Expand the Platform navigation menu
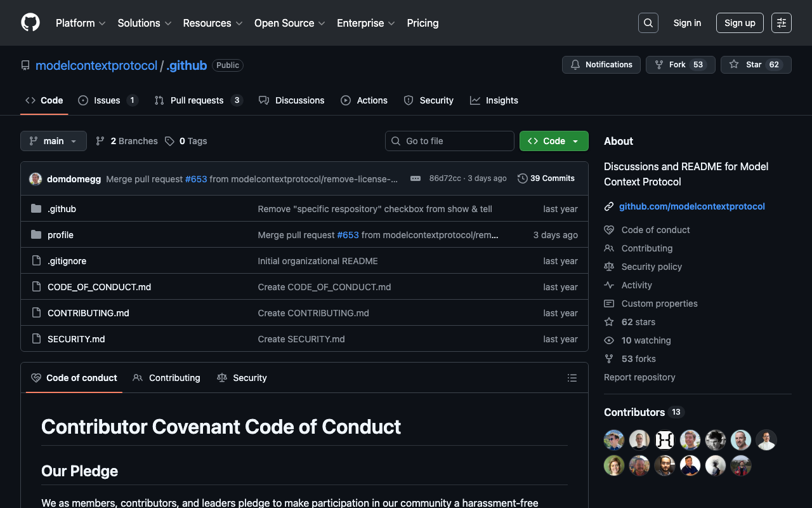 tap(81, 23)
